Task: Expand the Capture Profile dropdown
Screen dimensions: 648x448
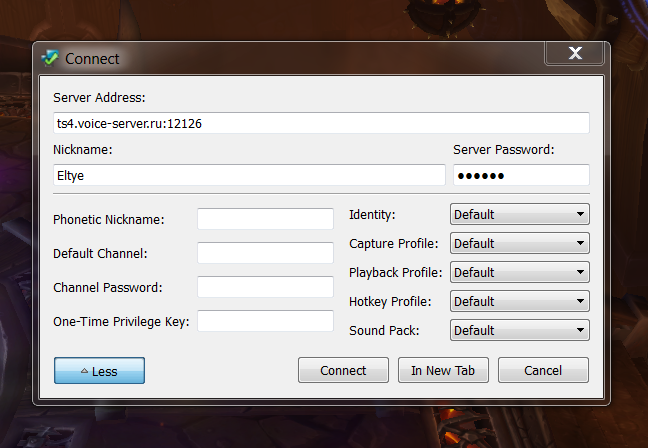Action: tap(519, 243)
